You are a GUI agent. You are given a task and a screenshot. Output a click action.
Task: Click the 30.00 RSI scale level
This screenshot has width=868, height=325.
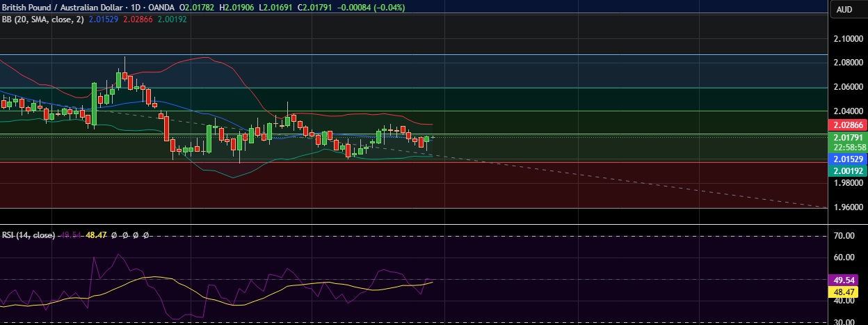click(x=844, y=321)
